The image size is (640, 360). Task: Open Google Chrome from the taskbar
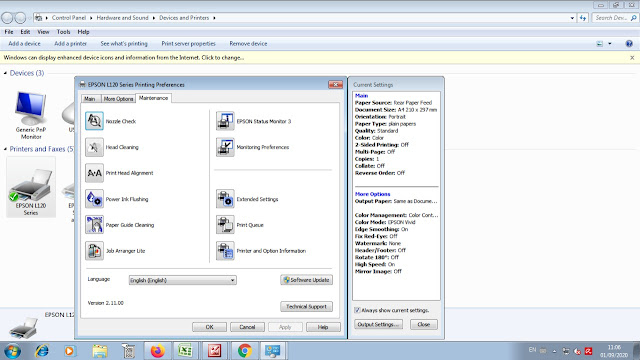[244, 351]
